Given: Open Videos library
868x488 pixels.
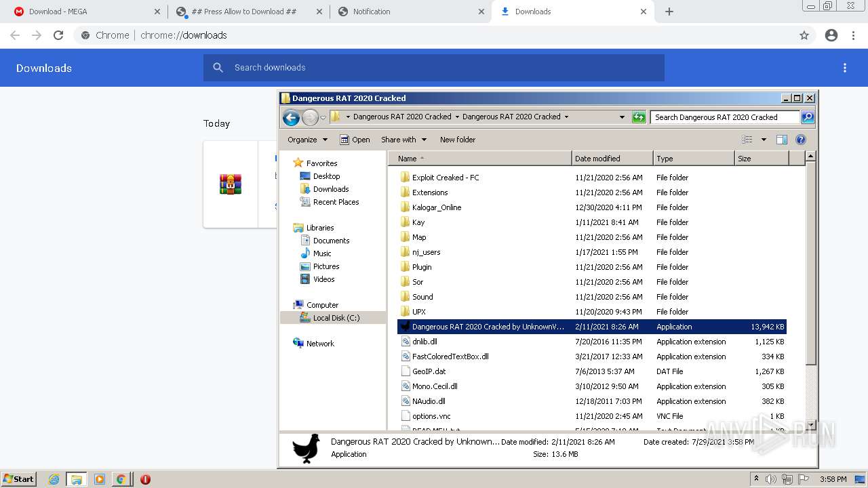Looking at the screenshot, I should [x=317, y=279].
